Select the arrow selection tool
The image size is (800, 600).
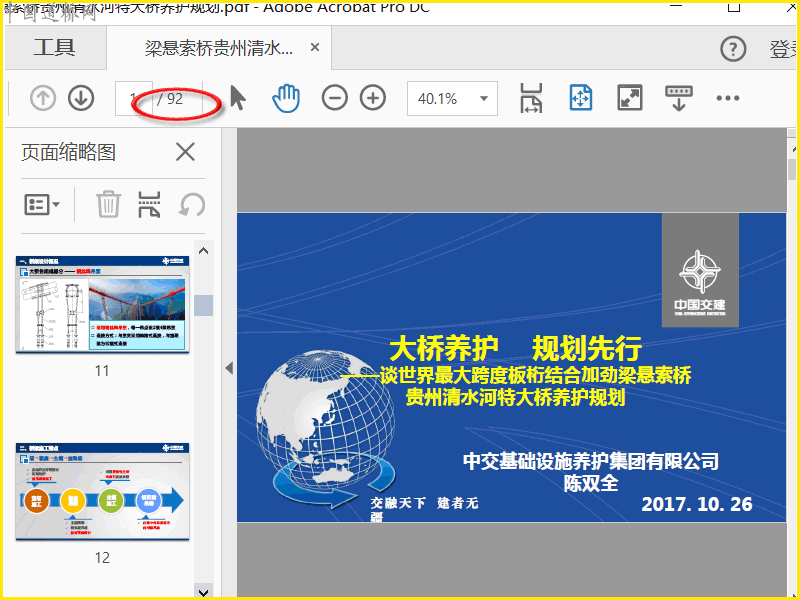point(237,98)
